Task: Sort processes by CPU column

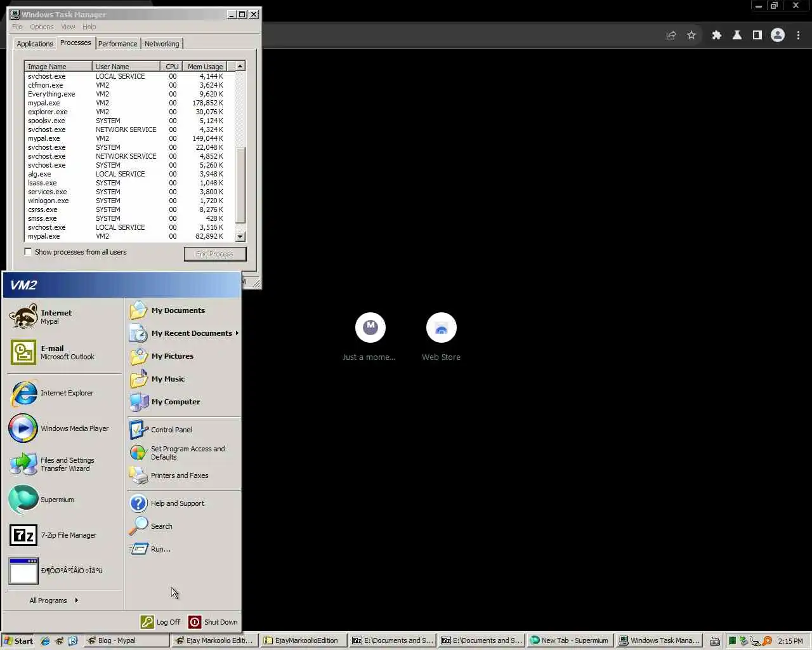Action: point(171,66)
